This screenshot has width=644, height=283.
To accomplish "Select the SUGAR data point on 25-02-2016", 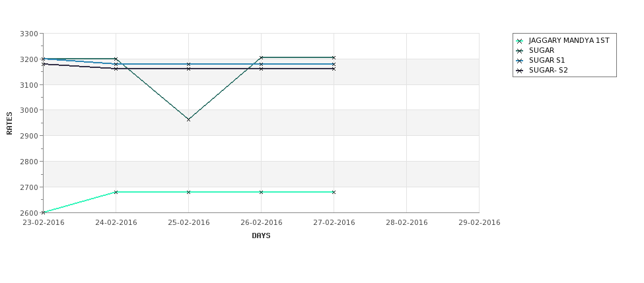I will click(x=188, y=119).
